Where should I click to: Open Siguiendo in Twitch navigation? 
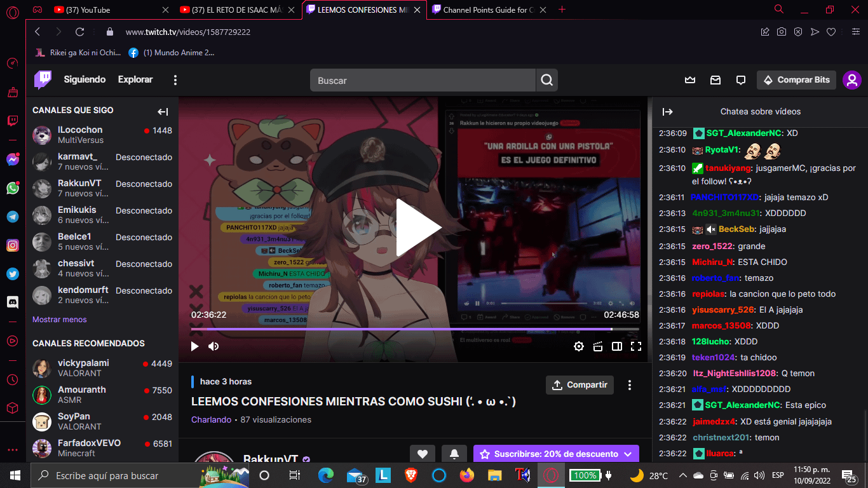85,79
